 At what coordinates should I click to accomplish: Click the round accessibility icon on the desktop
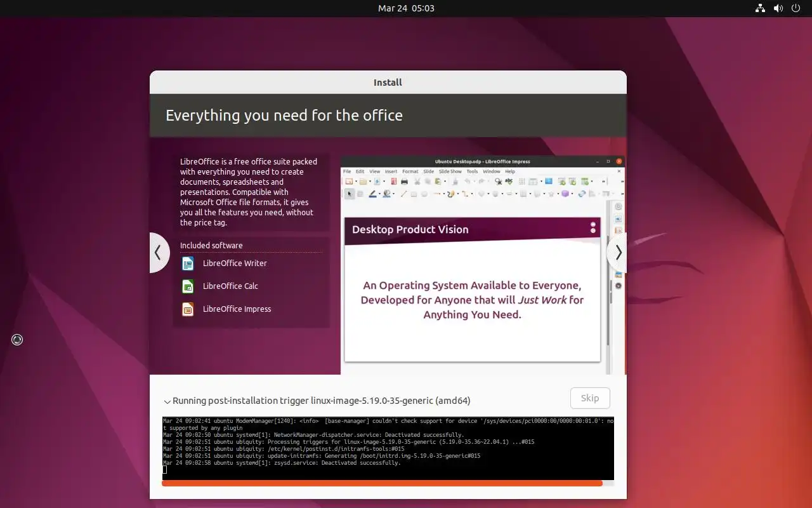(x=17, y=340)
